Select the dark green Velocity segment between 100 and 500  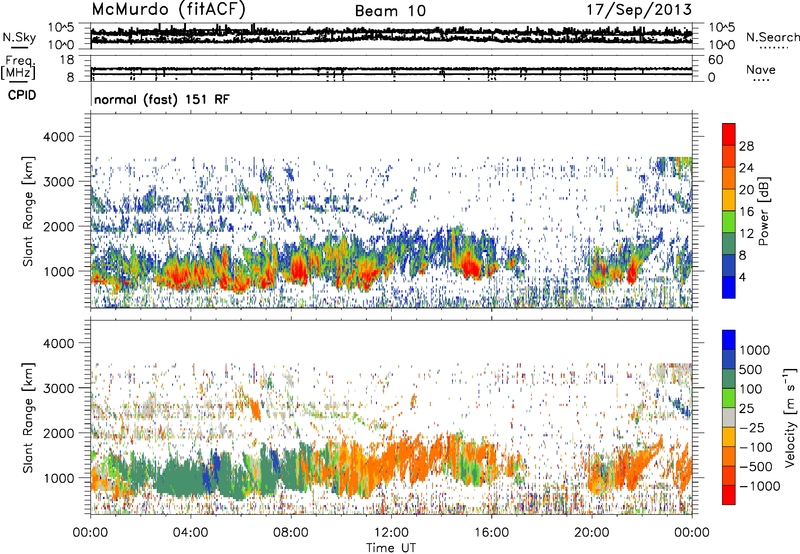click(729, 379)
